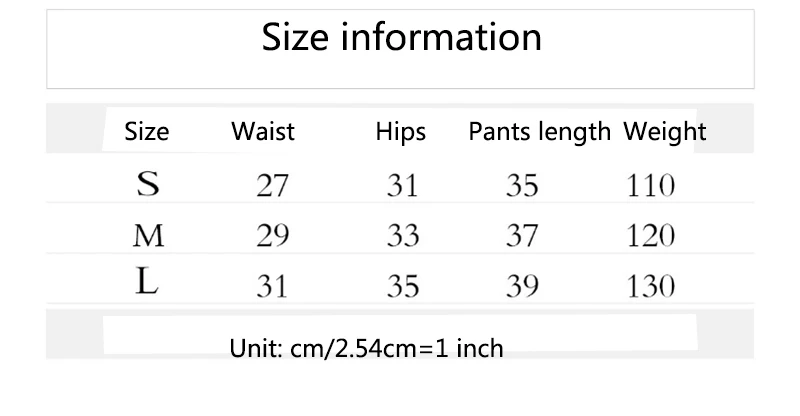800x416 pixels.
Task: Select the S size row label
Action: click(148, 185)
